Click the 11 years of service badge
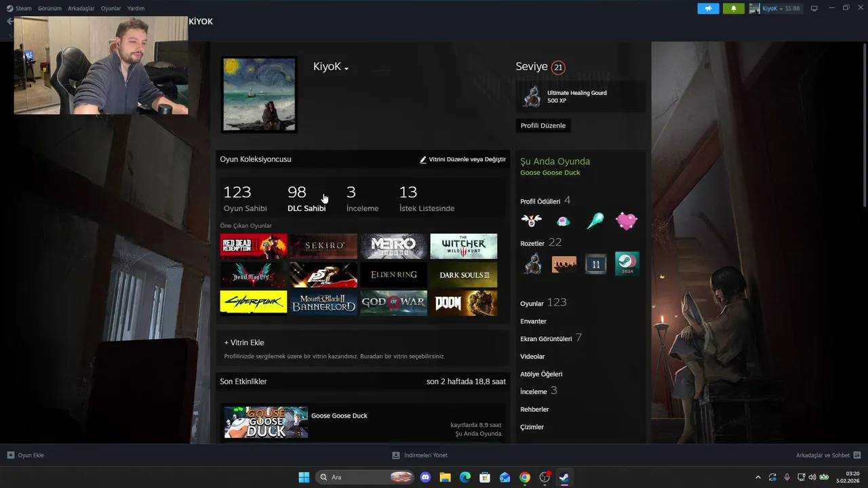The width and height of the screenshot is (868, 488). (x=595, y=264)
